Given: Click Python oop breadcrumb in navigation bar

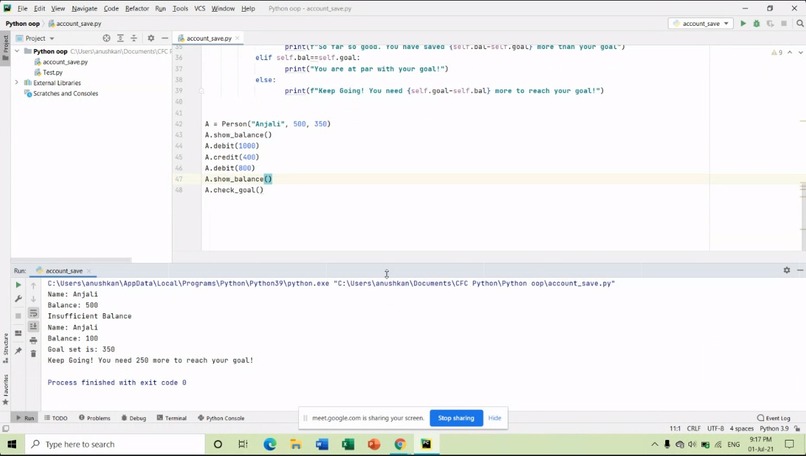Looking at the screenshot, I should 23,24.
